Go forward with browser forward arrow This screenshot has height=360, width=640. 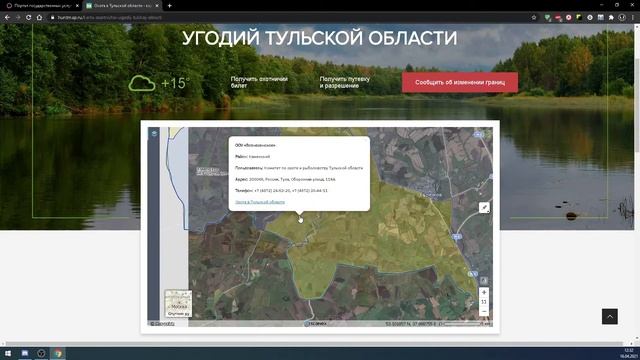[18, 18]
